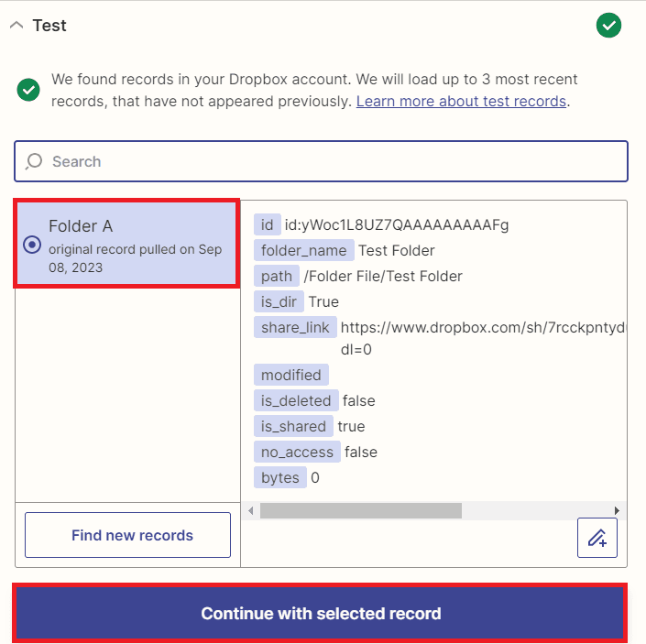Click the Dropbox share link URL value
646x644 pixels.
pyautogui.click(x=483, y=327)
